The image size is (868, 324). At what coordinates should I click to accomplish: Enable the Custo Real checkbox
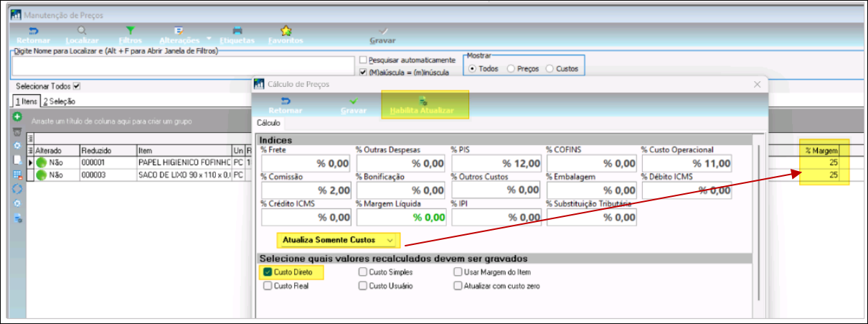pos(268,285)
